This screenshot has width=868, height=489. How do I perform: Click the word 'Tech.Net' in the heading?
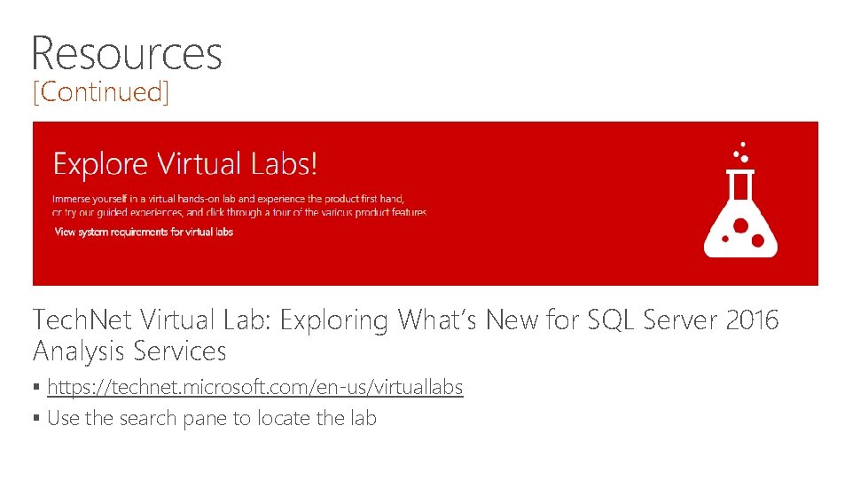coord(82,319)
